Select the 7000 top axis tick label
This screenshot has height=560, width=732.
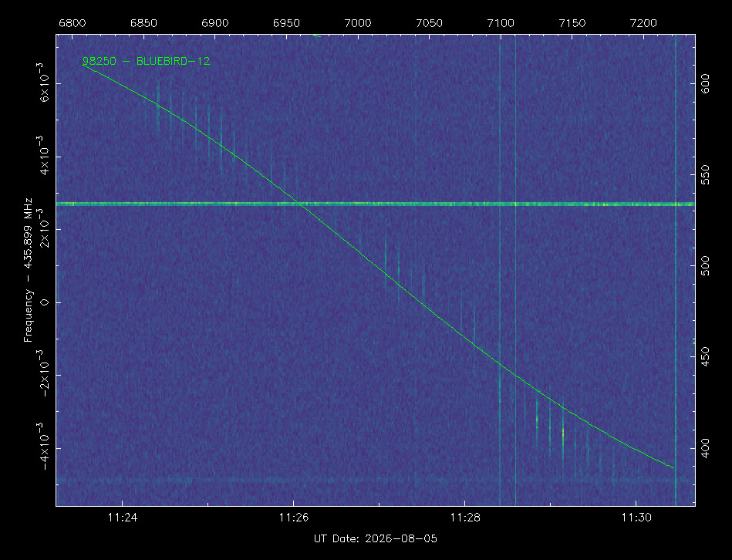[358, 23]
